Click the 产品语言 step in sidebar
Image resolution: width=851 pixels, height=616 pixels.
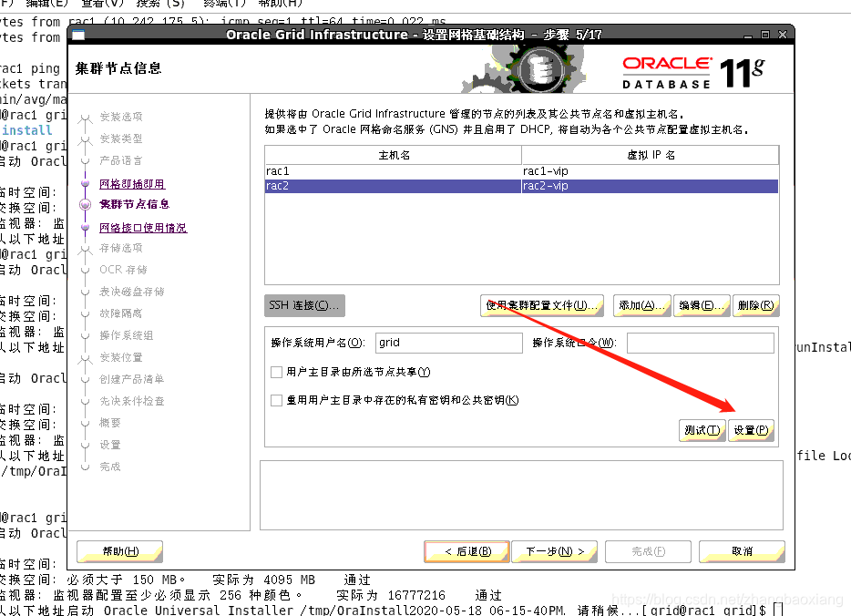121,160
